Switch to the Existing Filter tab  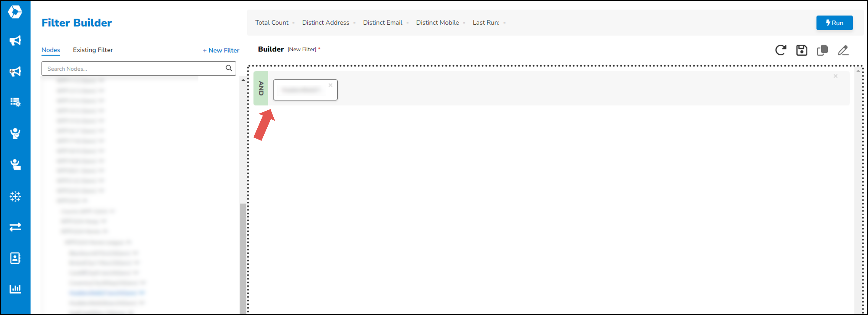pyautogui.click(x=93, y=50)
